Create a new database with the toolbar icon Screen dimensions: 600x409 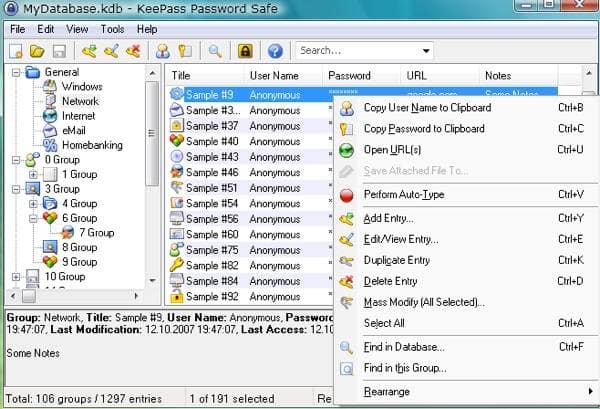(17, 50)
